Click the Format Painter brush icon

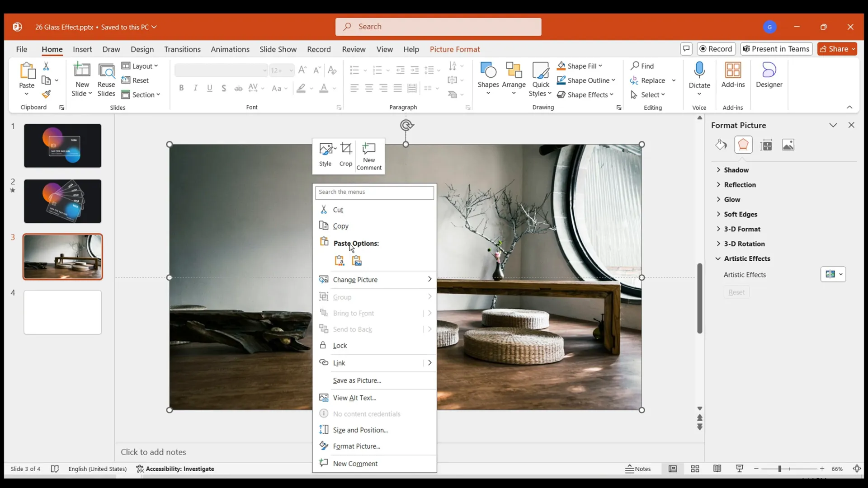tap(46, 94)
